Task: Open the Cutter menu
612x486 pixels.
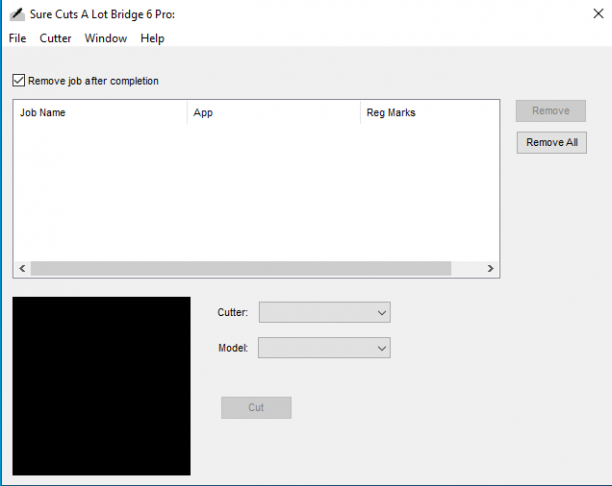Action: tap(55, 38)
